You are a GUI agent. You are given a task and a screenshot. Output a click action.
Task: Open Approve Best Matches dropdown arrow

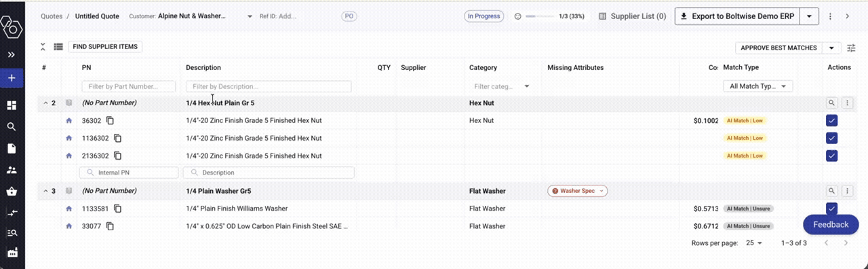click(831, 48)
